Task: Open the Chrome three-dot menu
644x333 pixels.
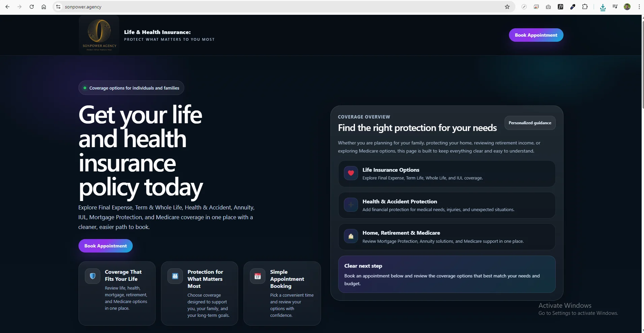Action: click(639, 7)
